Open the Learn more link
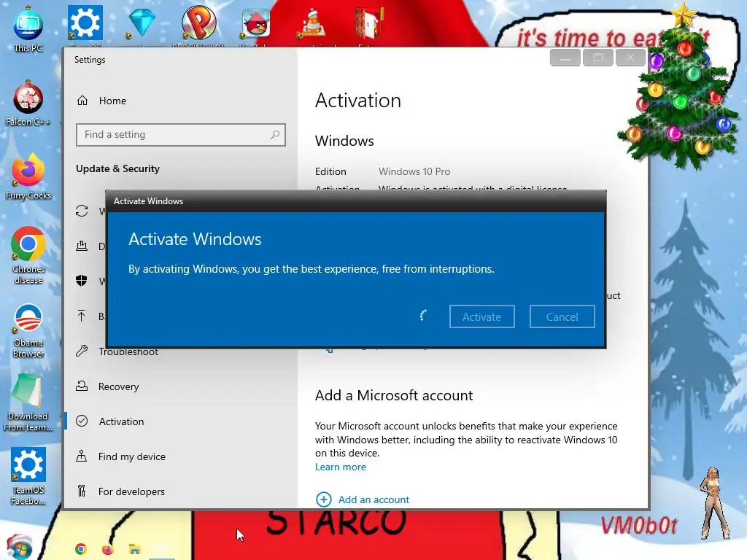Screen dimensions: 747x560 click(341, 467)
